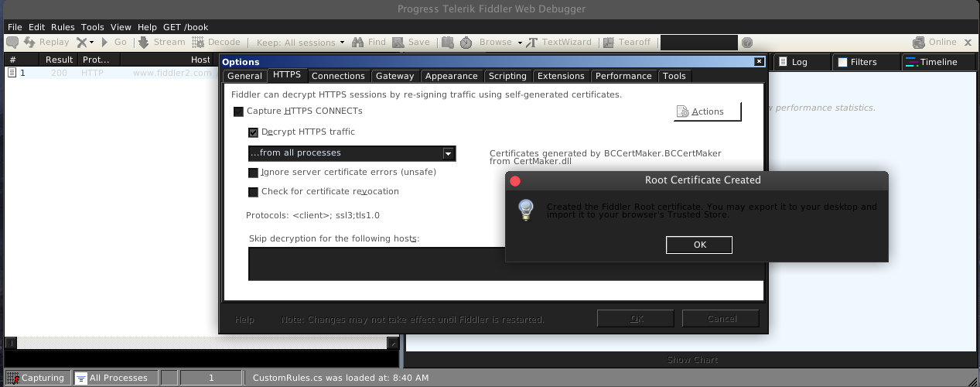This screenshot has height=387, width=980.
Task: Click the Find binoculars button
Action: (x=369, y=43)
